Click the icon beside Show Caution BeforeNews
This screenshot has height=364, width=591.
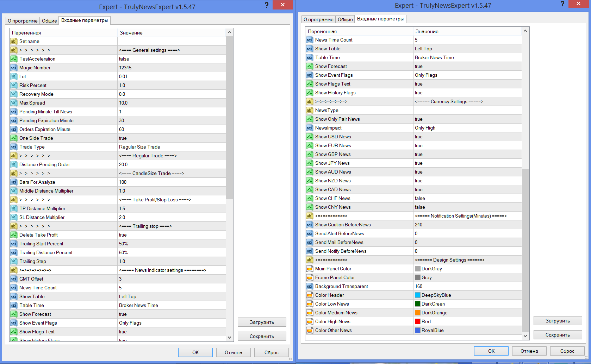point(309,225)
